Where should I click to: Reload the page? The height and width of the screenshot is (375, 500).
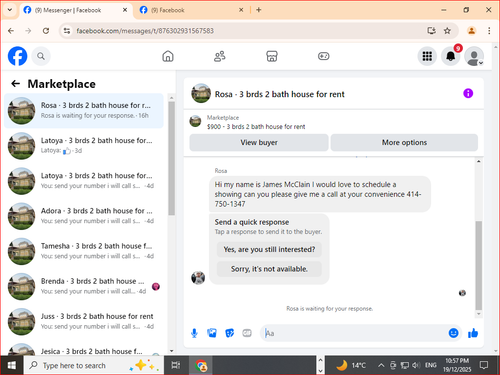46,31
